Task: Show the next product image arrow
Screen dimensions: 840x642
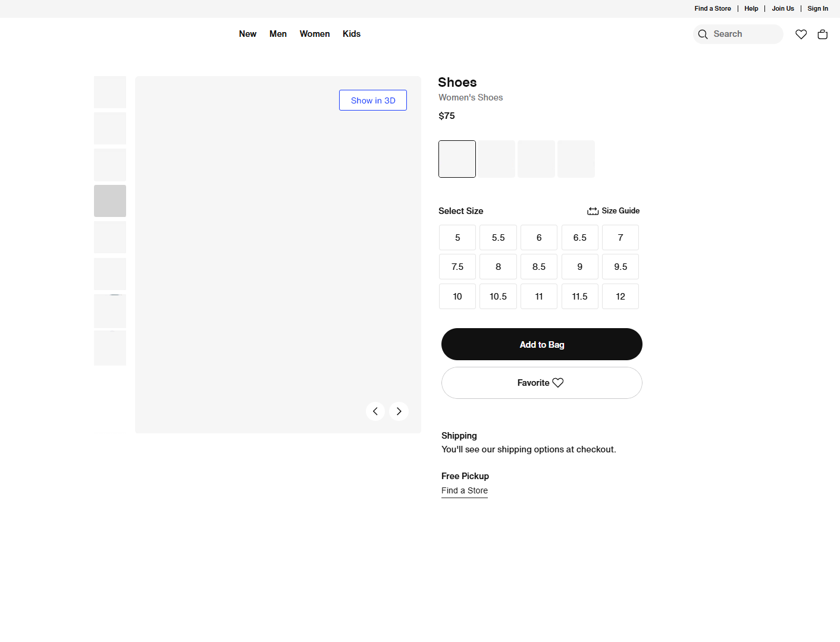Action: click(x=399, y=411)
